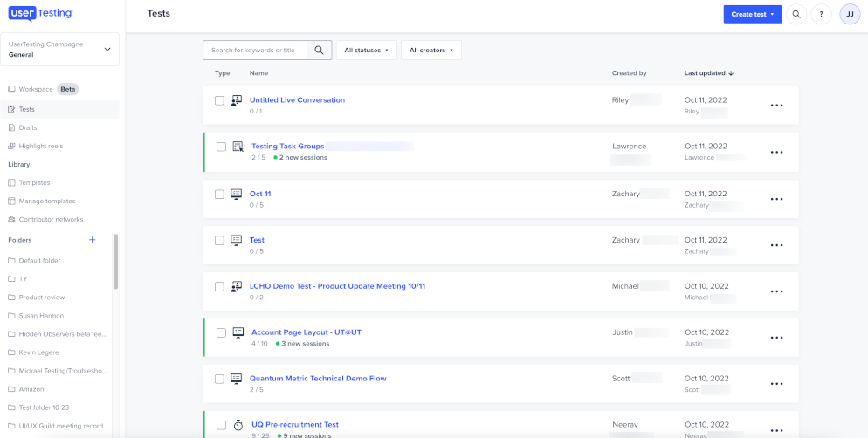Open three-dot menu for Quantum Metric Technical Demo Flow
Screen dimensions: 868x438
click(x=776, y=384)
